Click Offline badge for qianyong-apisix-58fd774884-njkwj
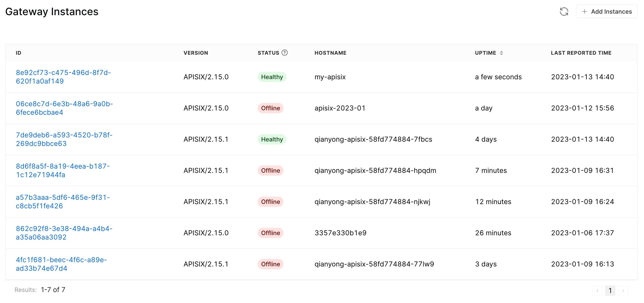 pyautogui.click(x=271, y=202)
